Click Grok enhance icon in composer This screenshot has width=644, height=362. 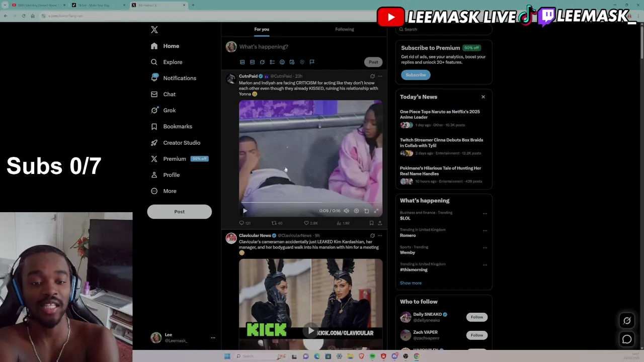pos(262,62)
